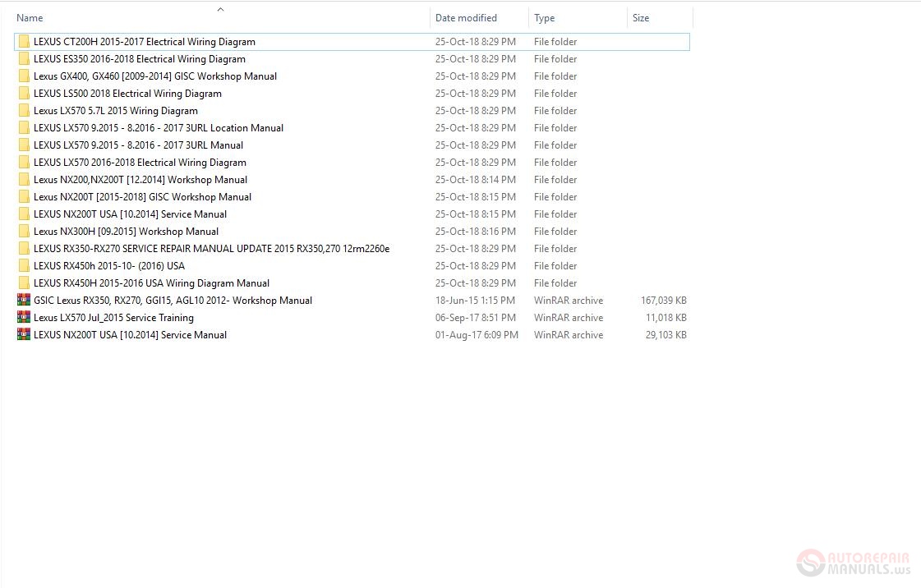Click folder icon of LX570 3URL Location Manual
This screenshot has width=921, height=588.
coord(24,128)
